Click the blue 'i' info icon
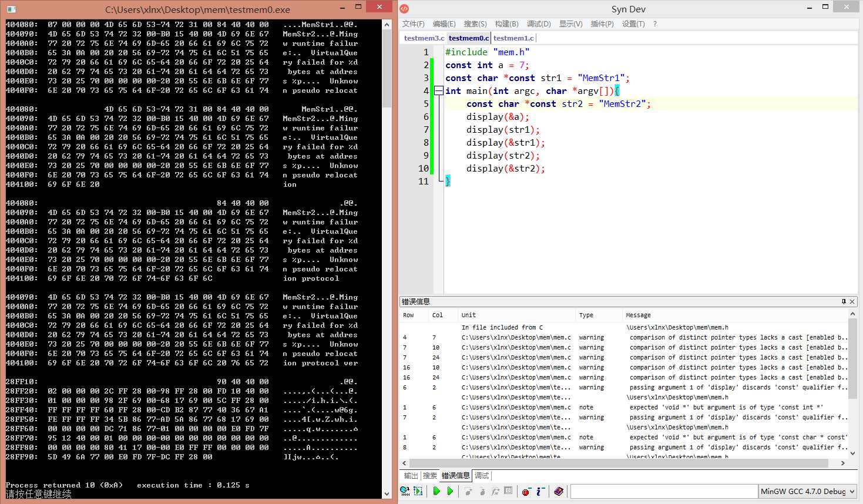Image resolution: width=863 pixels, height=504 pixels. coord(540,491)
